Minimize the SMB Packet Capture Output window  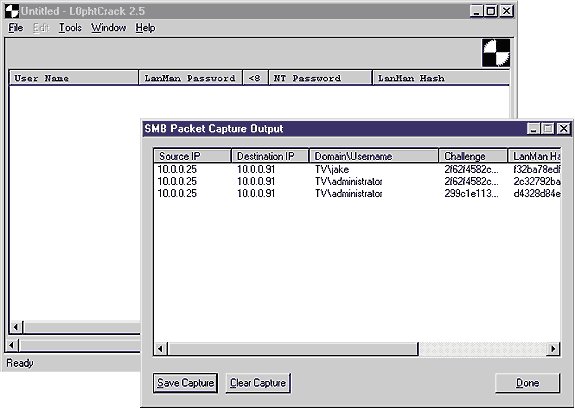534,129
